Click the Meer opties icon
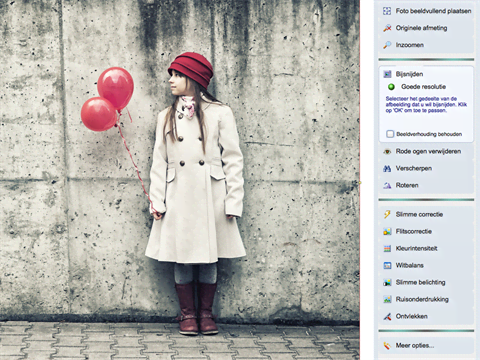The height and width of the screenshot is (360, 480). (x=387, y=345)
